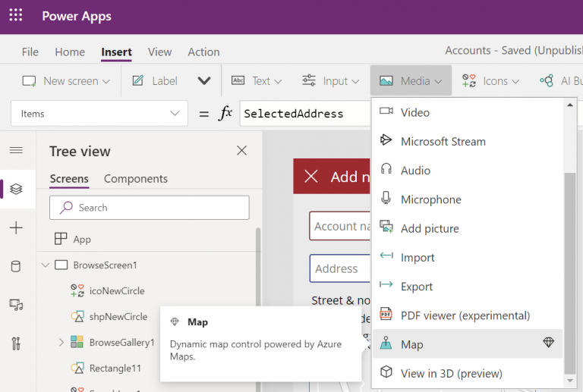Open the File menu
The image size is (583, 392).
[30, 52]
